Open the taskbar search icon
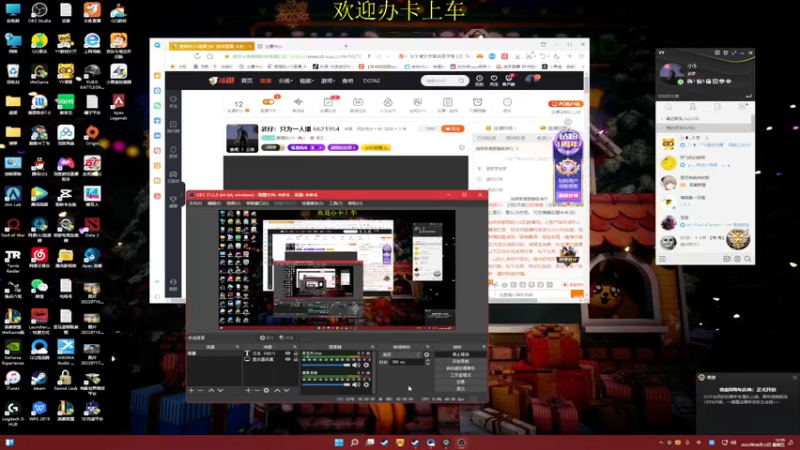The image size is (800, 450). (x=354, y=442)
